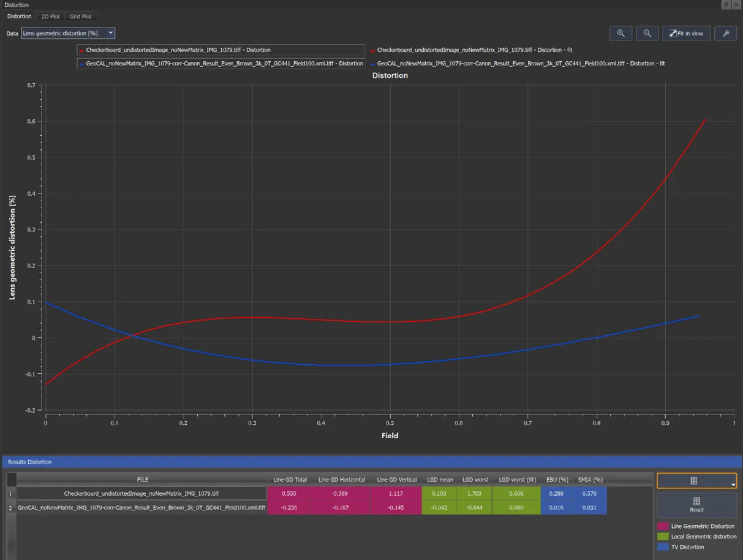
Task: Select the Checkerboard_undistortedImage file row
Action: pos(141,493)
